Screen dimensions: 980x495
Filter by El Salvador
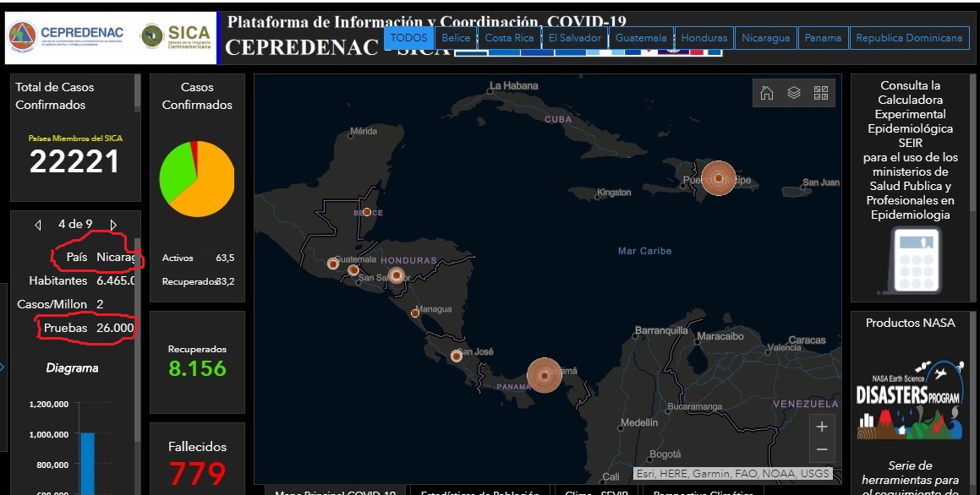[575, 37]
